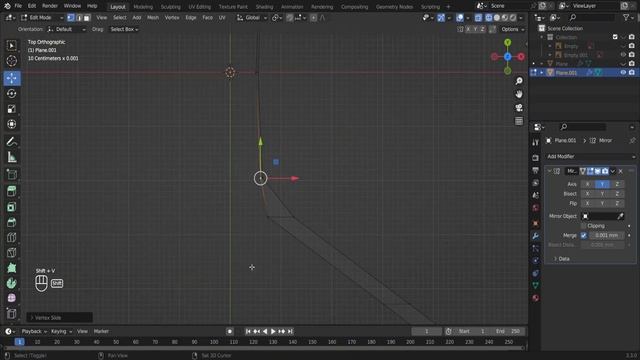
Task: Open the Vertex menu
Action: [172, 18]
